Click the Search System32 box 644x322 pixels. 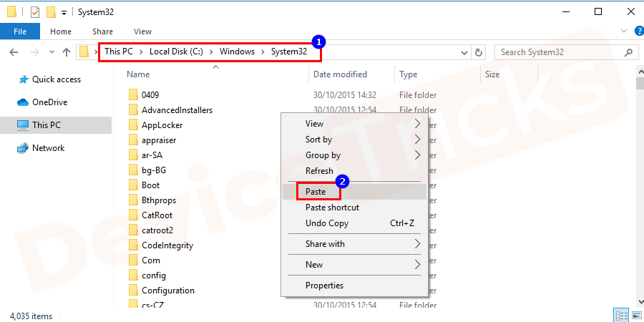567,52
